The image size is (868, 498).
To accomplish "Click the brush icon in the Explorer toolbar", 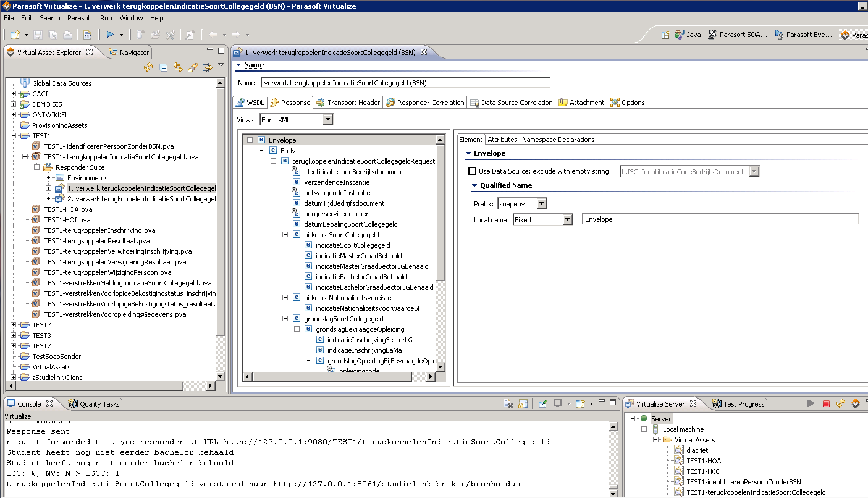I will [193, 67].
